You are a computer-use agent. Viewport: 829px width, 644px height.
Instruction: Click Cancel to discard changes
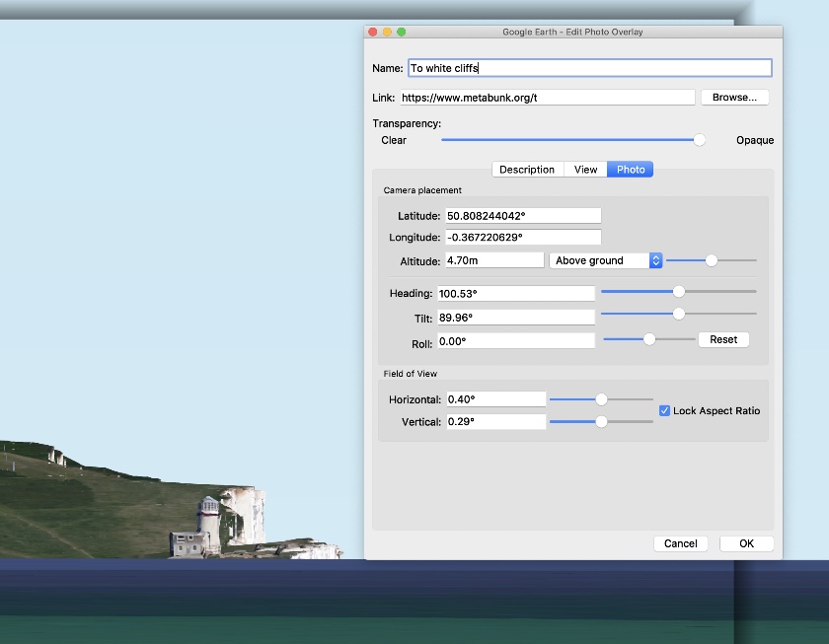[x=681, y=543]
